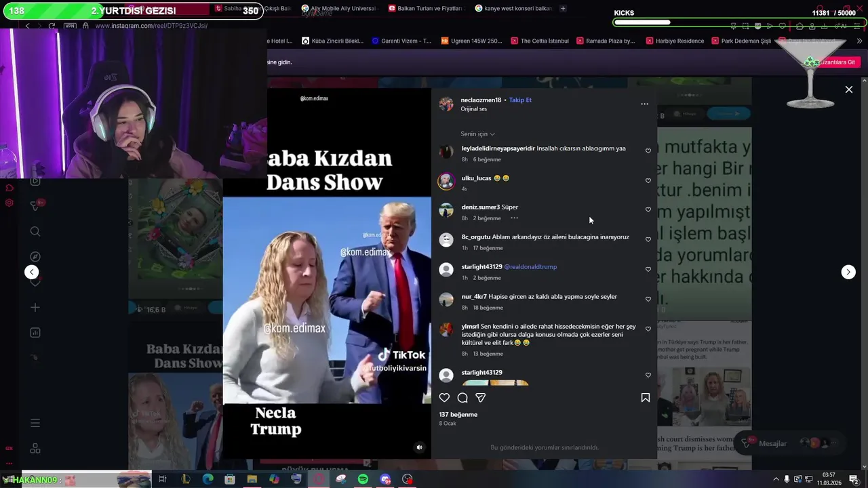Open the 'Baba Kızdan Dans Show' grid thumbnail behind overlay

pyautogui.click(x=176, y=395)
